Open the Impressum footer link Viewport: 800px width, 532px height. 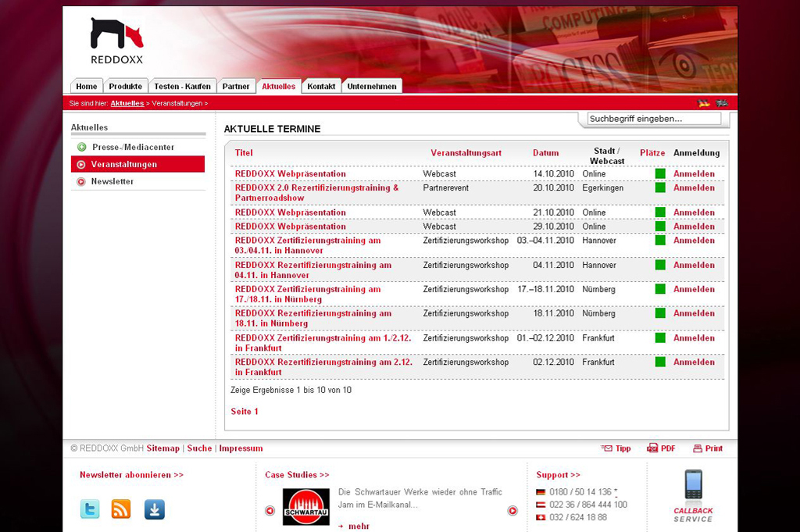pyautogui.click(x=241, y=448)
